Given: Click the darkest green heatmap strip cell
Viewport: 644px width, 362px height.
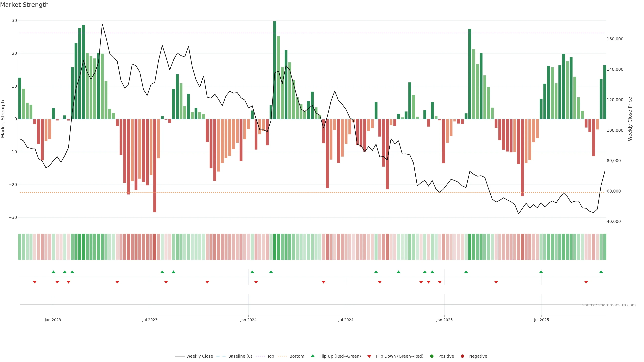Looking at the screenshot, I should tap(275, 247).
